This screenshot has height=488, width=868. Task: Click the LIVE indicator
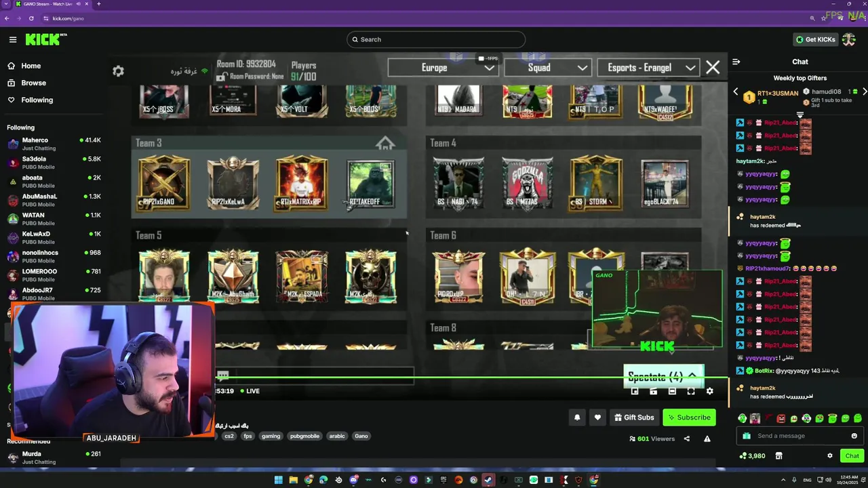click(248, 391)
